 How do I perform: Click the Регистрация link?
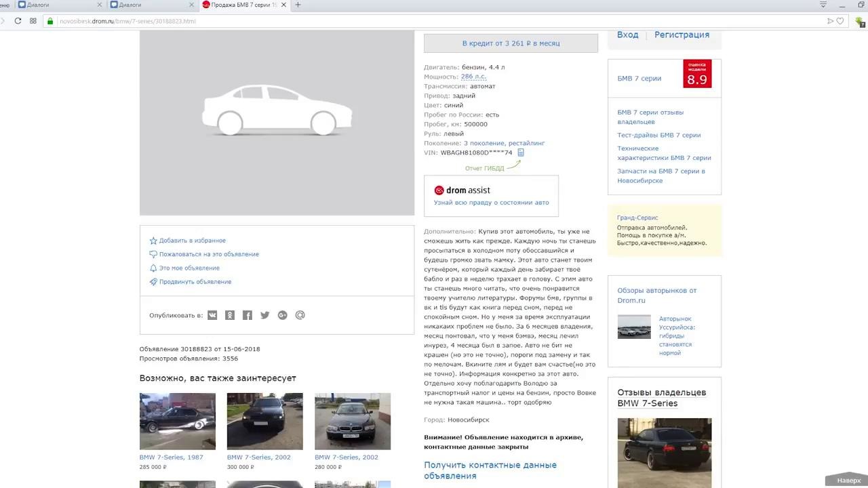click(x=682, y=35)
